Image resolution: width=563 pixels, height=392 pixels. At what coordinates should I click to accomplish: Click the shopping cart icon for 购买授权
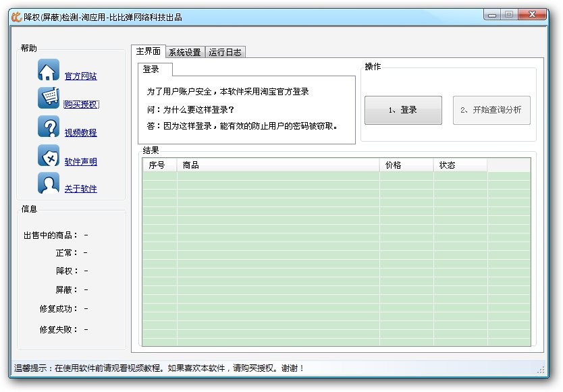click(x=49, y=98)
